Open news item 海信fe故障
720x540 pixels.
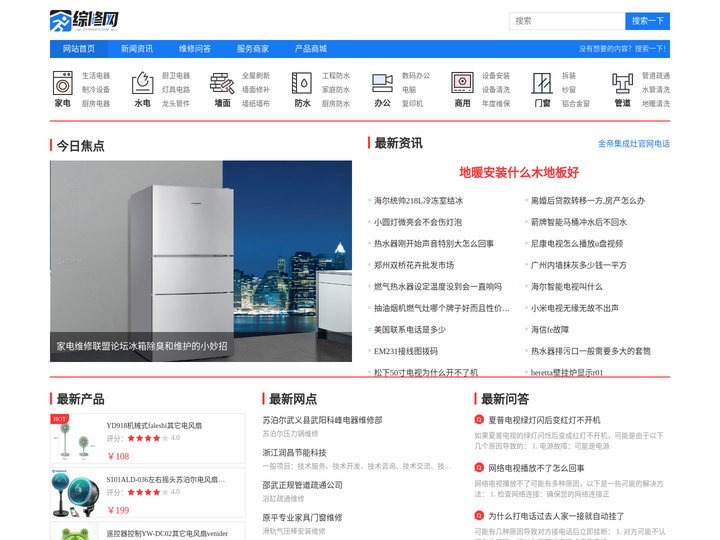(550, 330)
